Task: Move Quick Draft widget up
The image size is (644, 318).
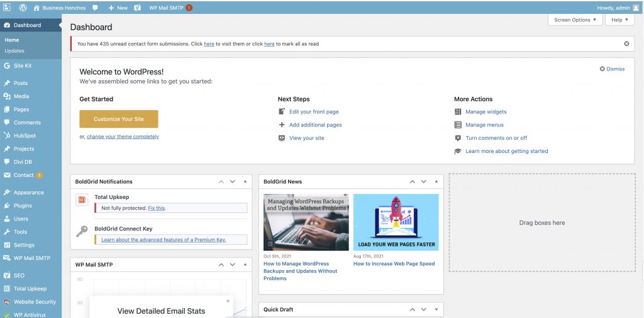Action: pos(413,309)
